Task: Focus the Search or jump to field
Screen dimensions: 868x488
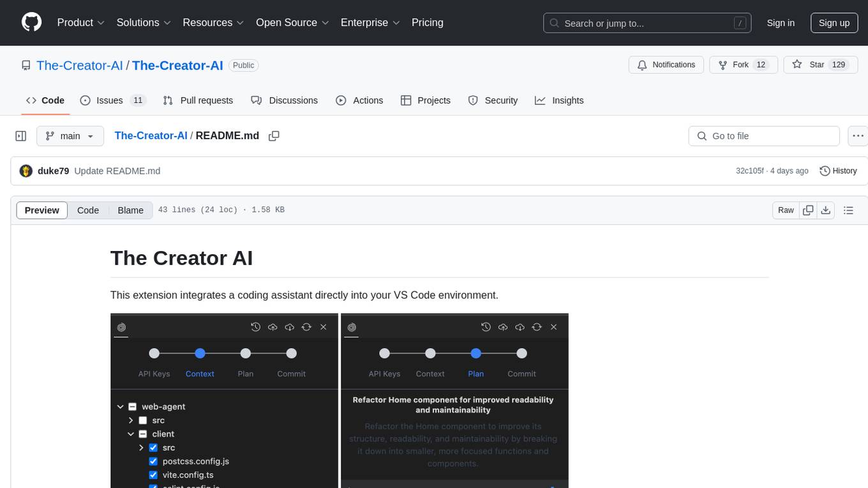Action: 647,23
